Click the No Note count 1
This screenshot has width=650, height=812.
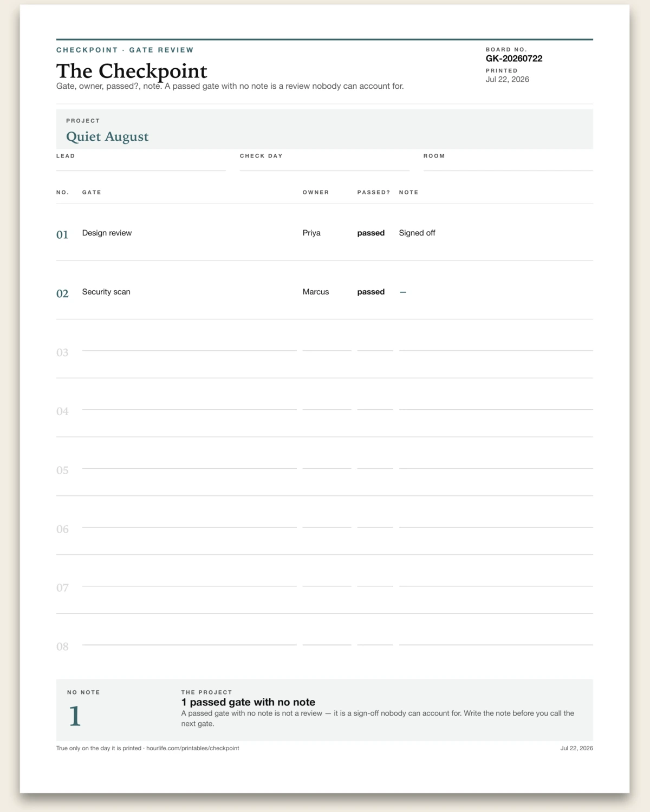pos(75,716)
